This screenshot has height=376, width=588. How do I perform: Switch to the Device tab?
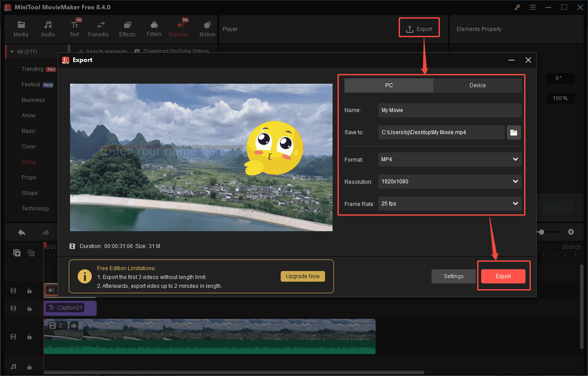click(478, 85)
